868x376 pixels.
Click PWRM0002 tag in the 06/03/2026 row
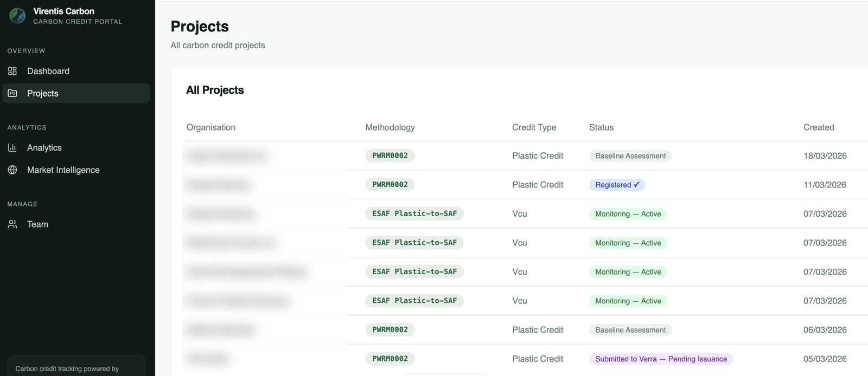point(390,329)
